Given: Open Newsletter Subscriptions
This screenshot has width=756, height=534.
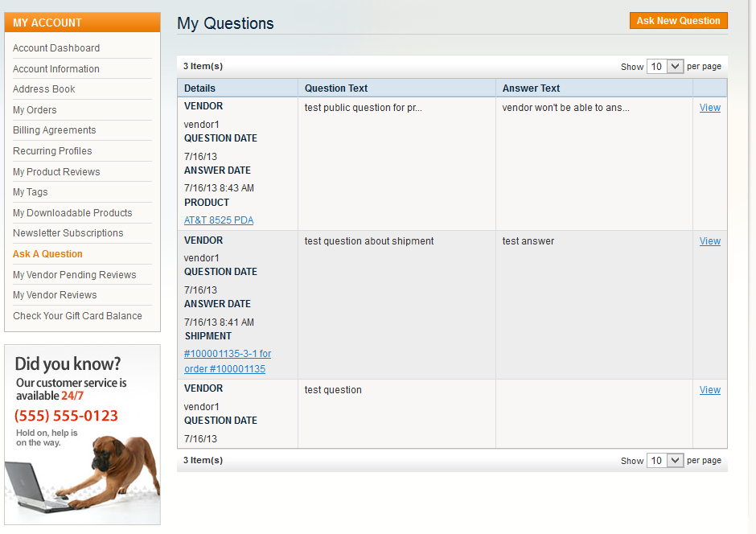Looking at the screenshot, I should (x=68, y=232).
